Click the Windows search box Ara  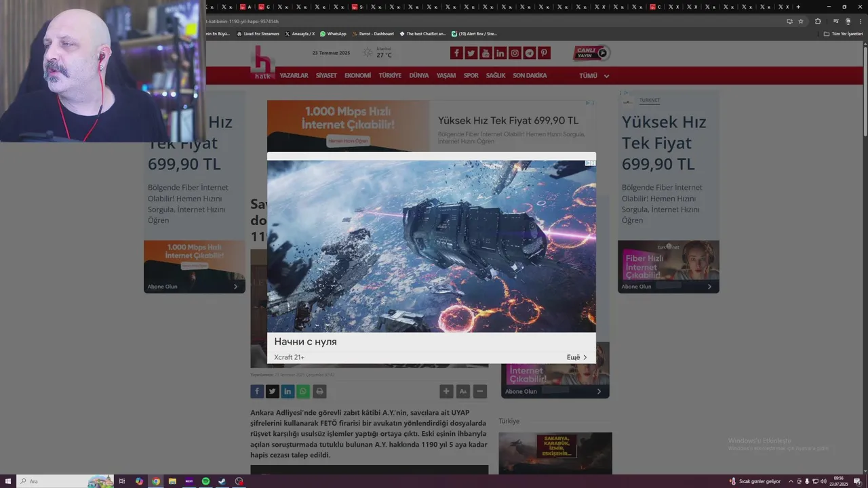(x=64, y=481)
